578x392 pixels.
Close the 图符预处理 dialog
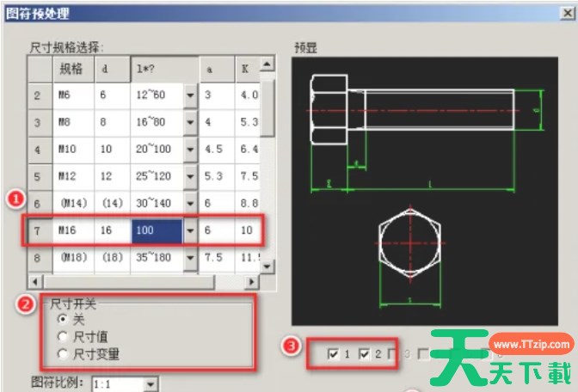568,13
